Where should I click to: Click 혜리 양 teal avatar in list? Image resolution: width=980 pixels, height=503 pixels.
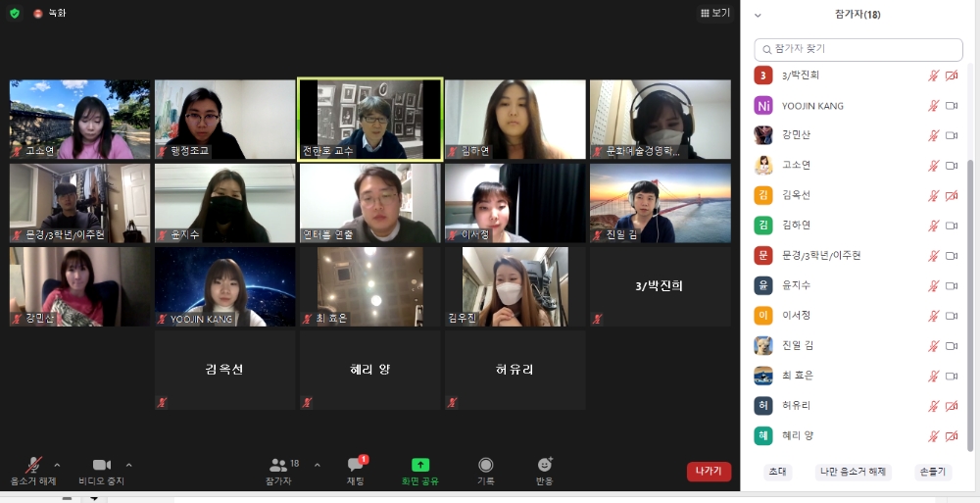click(x=763, y=435)
